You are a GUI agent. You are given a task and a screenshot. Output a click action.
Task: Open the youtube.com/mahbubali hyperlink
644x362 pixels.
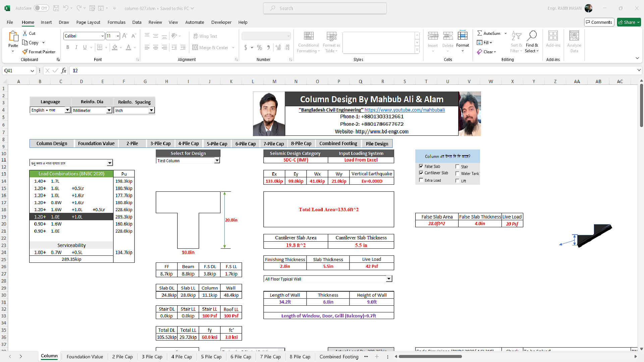(x=405, y=110)
